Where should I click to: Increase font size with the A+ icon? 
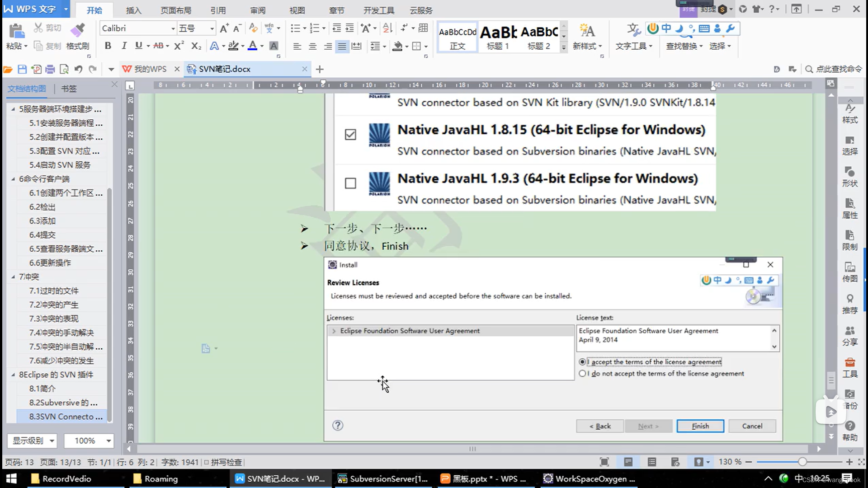pyautogui.click(x=224, y=28)
